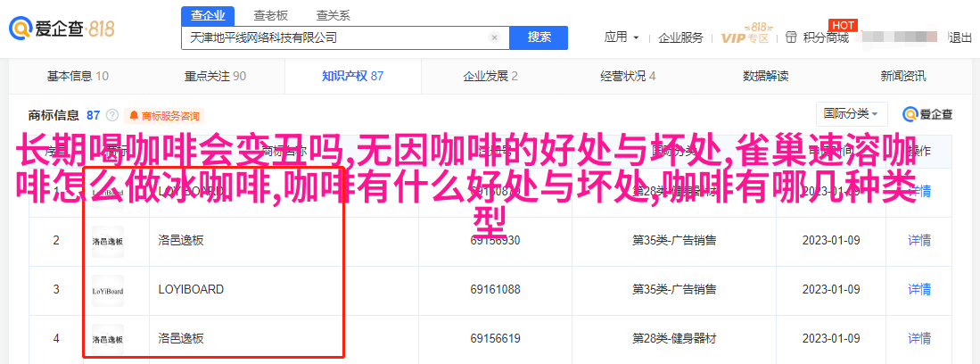The width and height of the screenshot is (980, 364).
Task: Open the 基本信息 10 tab
Action: 78,77
